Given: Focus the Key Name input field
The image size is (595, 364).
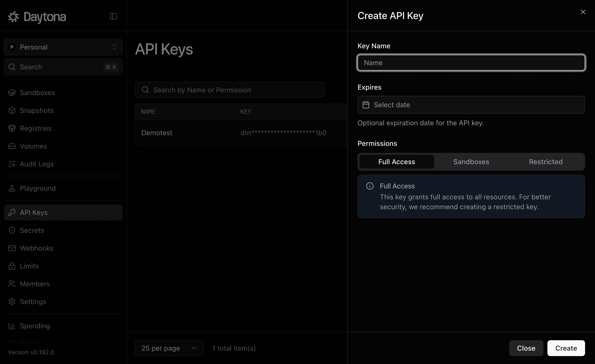Looking at the screenshot, I should pos(471,63).
